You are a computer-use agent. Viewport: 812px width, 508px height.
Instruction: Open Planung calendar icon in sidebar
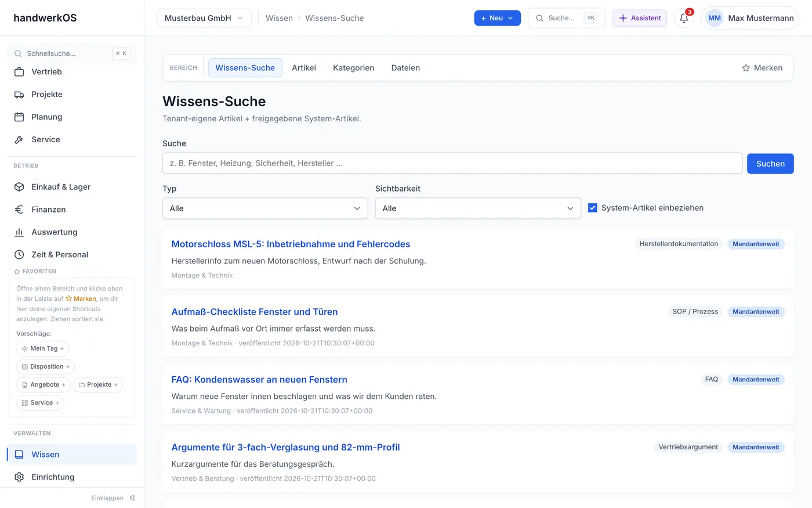coord(19,117)
